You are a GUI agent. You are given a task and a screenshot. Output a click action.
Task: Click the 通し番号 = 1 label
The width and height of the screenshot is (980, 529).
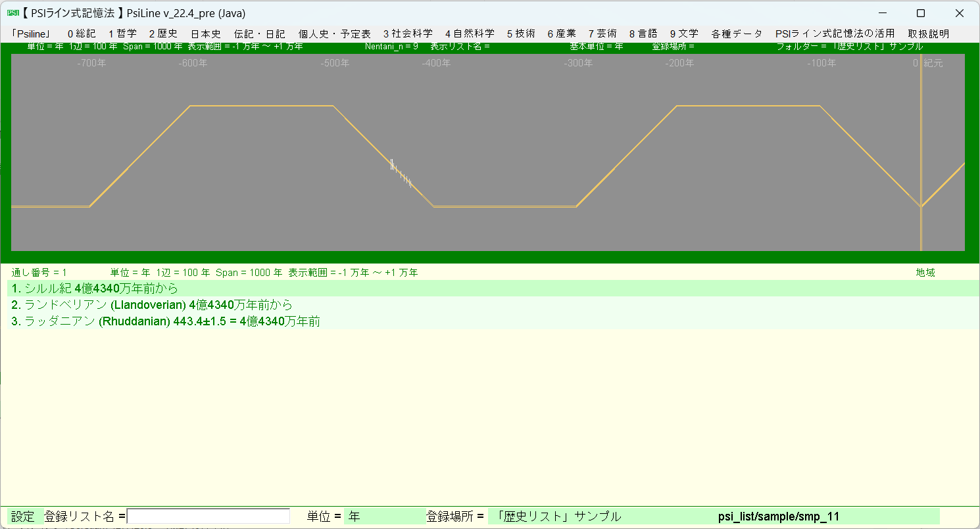[39, 273]
